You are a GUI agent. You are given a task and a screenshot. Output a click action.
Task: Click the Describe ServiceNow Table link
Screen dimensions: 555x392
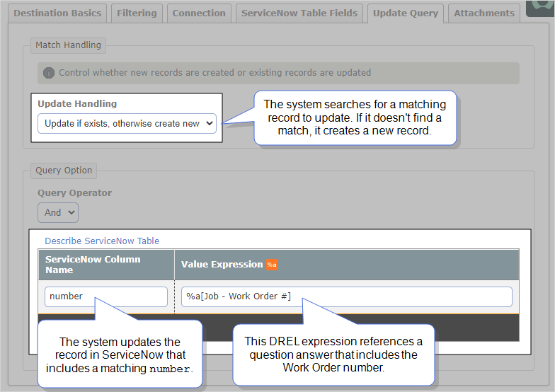[102, 241]
